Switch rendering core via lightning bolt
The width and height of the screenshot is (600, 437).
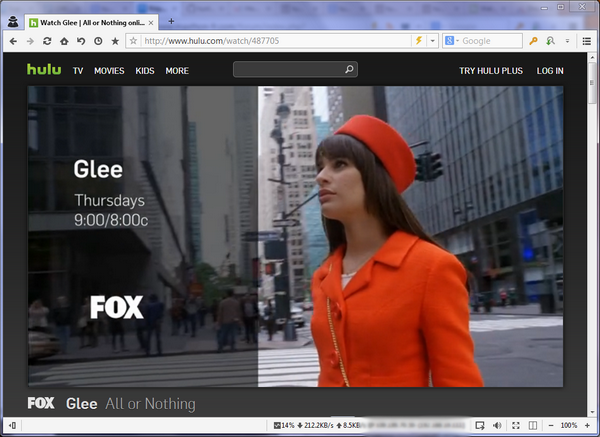pos(419,41)
